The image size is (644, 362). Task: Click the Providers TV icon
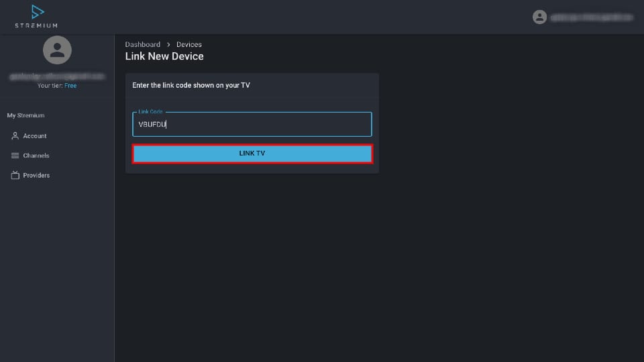coord(15,175)
